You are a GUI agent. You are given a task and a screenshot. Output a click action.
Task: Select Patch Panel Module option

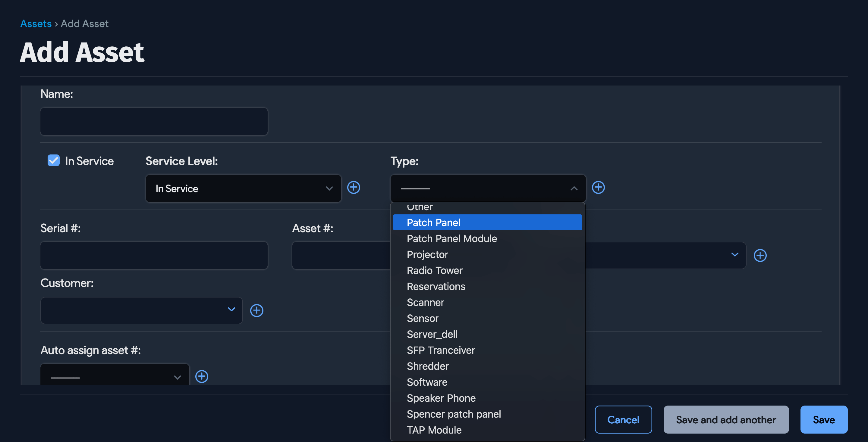(x=451, y=239)
